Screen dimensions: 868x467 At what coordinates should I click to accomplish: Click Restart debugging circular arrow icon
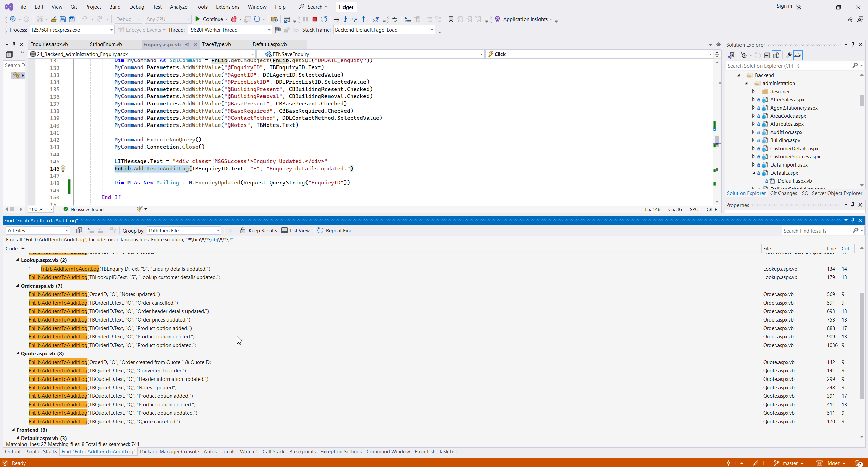point(324,19)
